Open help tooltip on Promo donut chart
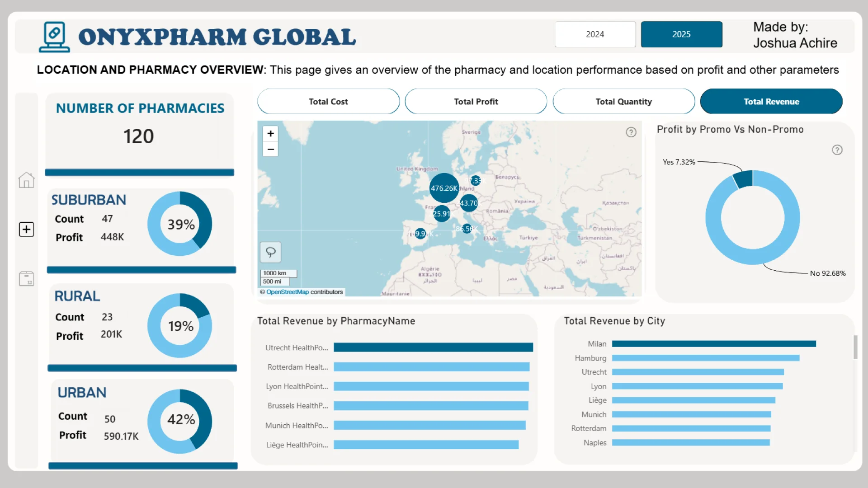Screen dimensions: 868x488 pos(837,150)
